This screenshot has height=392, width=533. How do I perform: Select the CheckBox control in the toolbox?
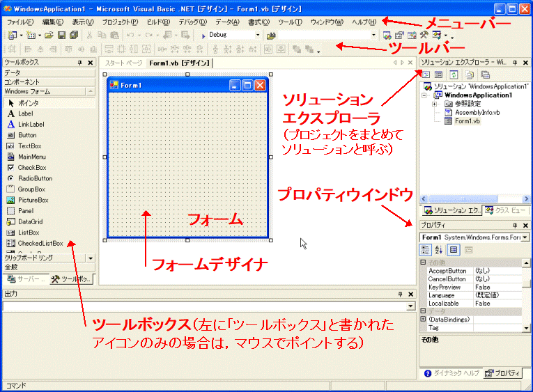click(x=32, y=168)
